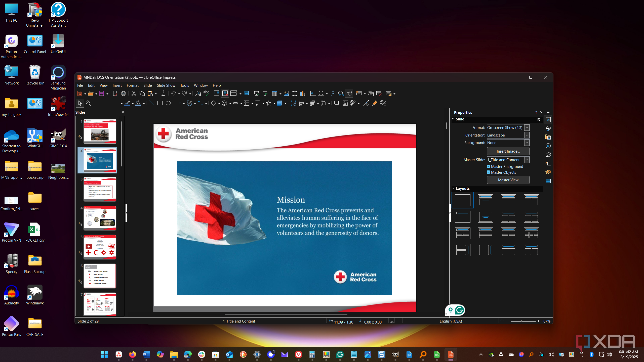Cut selection using scissors icon
Viewport: 644px width, 362px height.
(x=134, y=94)
